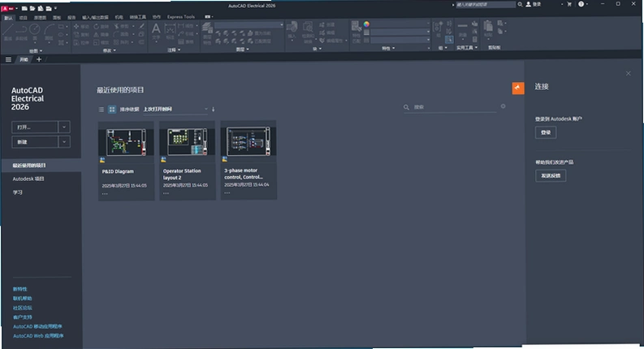This screenshot has width=644, height=349.
Task: Click the Move tool in the modify panel
Action: point(81,26)
